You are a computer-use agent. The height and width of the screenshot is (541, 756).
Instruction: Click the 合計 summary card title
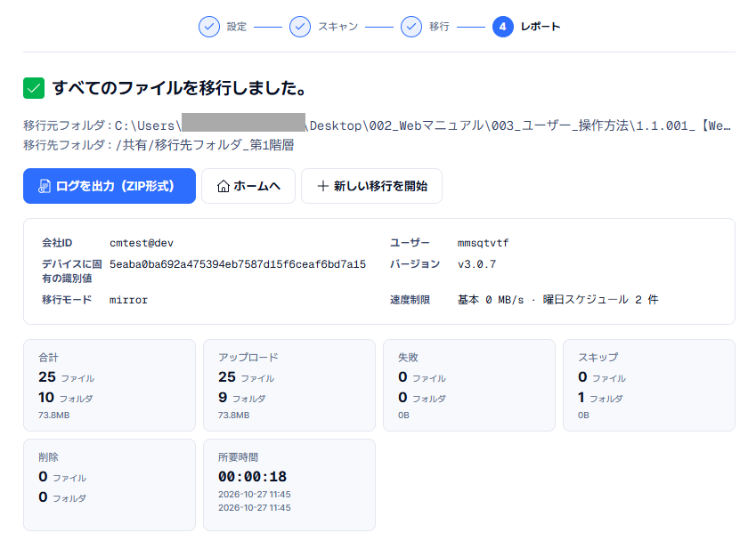coord(48,358)
